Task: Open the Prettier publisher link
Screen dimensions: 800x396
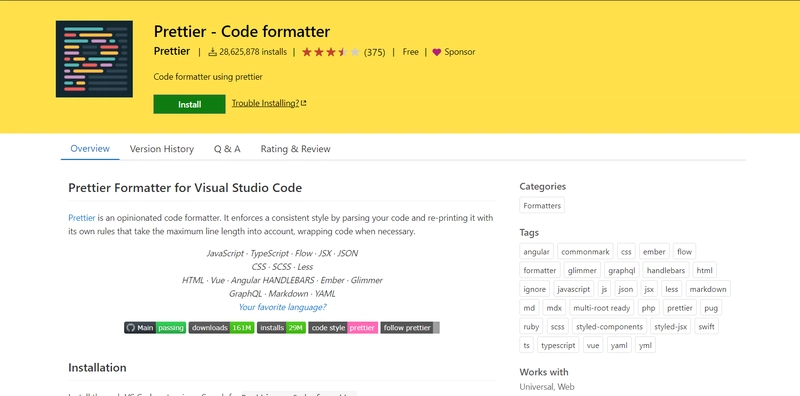Action: pos(172,52)
